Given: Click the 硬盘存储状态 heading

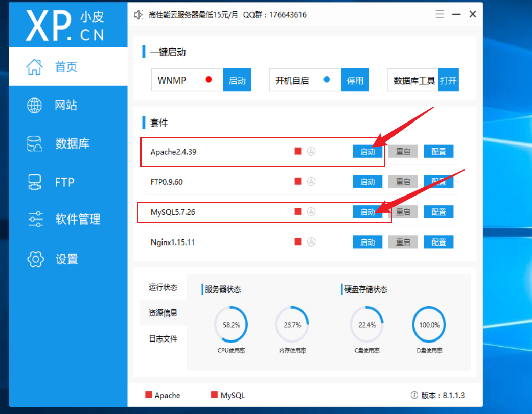Looking at the screenshot, I should [365, 289].
